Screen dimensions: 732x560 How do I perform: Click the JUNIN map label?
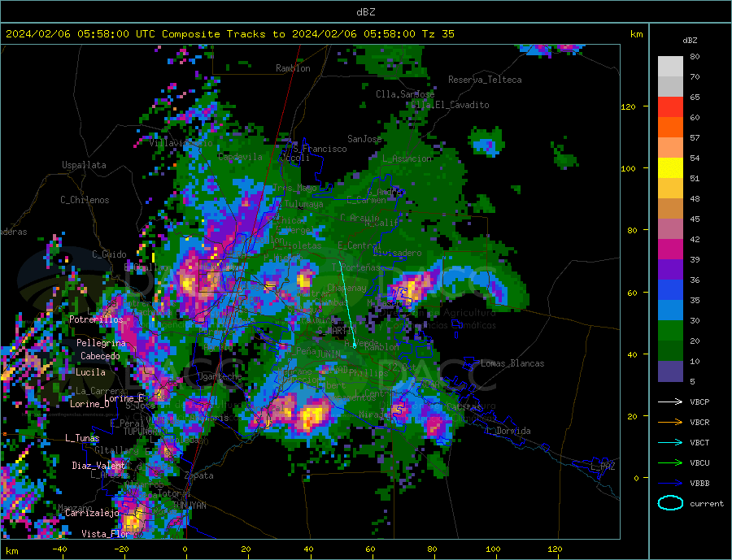tap(329, 354)
